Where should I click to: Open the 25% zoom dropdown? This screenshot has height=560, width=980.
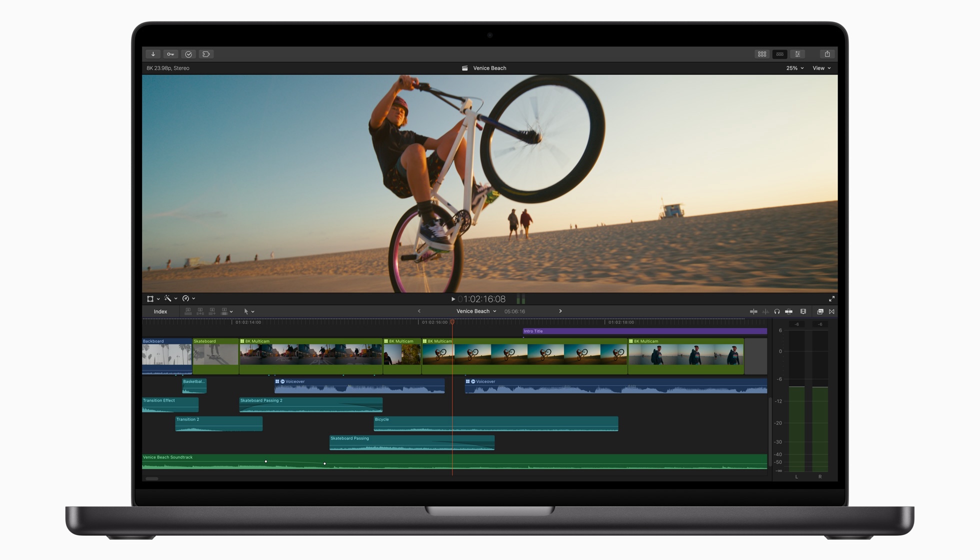tap(794, 68)
